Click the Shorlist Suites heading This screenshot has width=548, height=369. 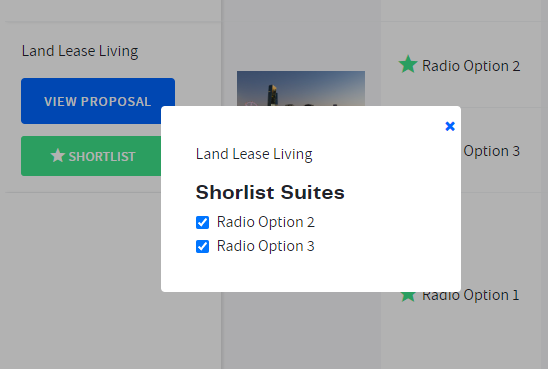coord(270,192)
